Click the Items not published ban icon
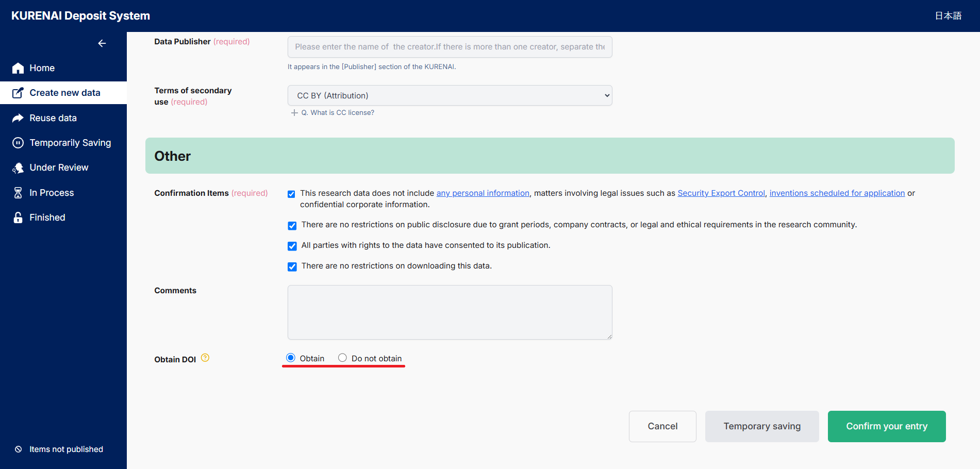This screenshot has height=469, width=980. pos(19,449)
